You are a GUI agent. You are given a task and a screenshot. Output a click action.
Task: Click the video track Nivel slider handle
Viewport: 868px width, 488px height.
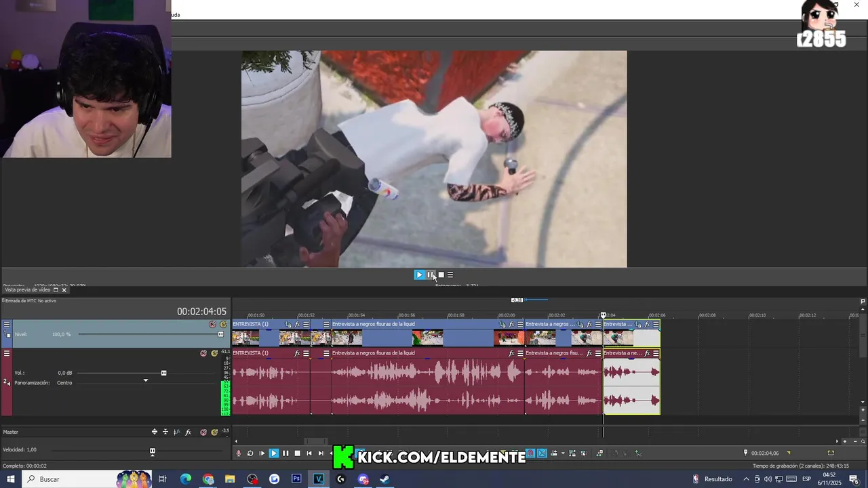(220, 334)
